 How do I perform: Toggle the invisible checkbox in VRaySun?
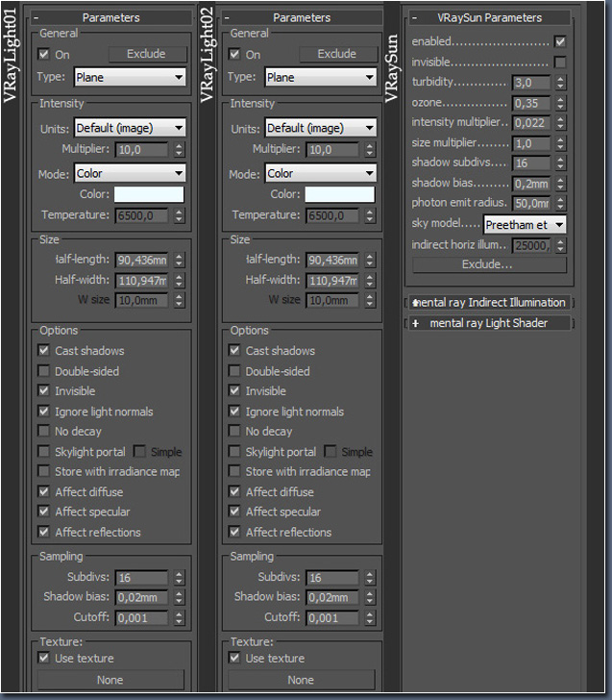[x=560, y=62]
